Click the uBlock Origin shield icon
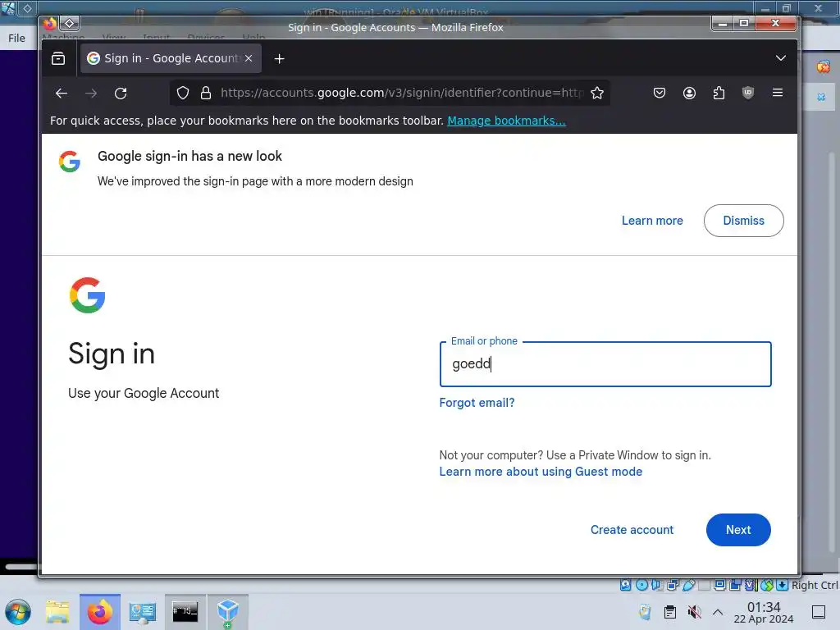Screen dimensions: 840x630 pyautogui.click(x=748, y=94)
